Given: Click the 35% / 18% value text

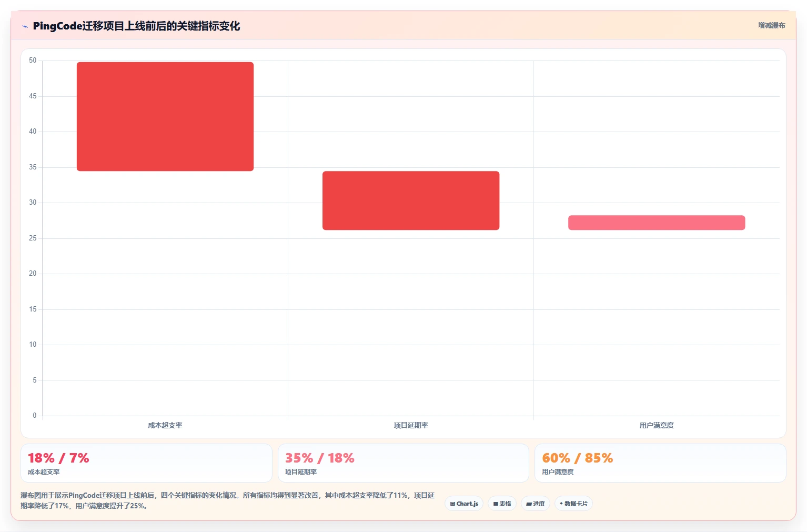Looking at the screenshot, I should 320,458.
